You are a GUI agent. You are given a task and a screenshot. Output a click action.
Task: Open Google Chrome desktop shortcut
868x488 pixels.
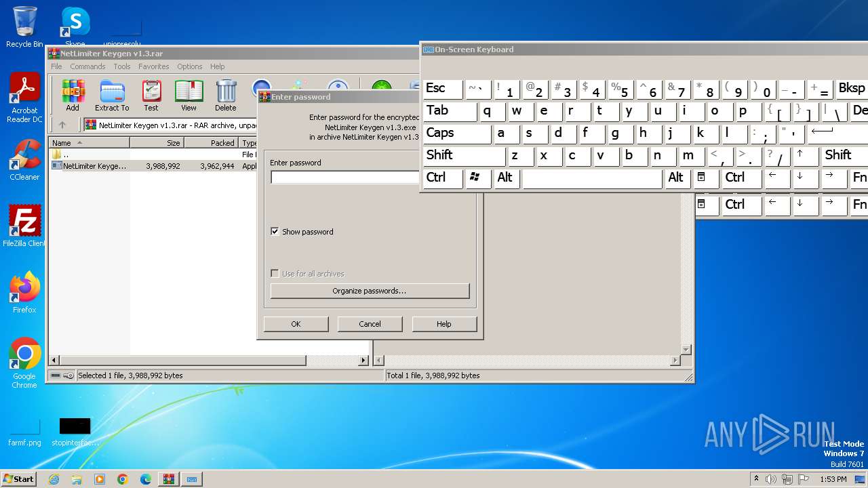(x=24, y=363)
